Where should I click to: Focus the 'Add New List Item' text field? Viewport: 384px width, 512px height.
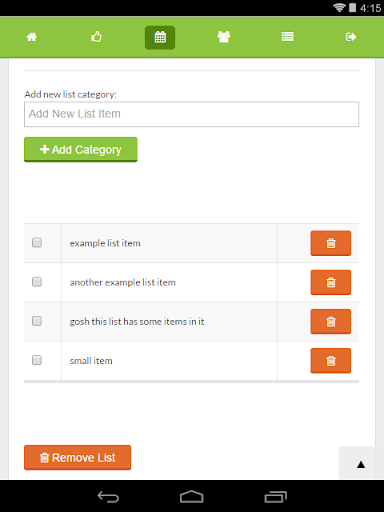point(191,114)
